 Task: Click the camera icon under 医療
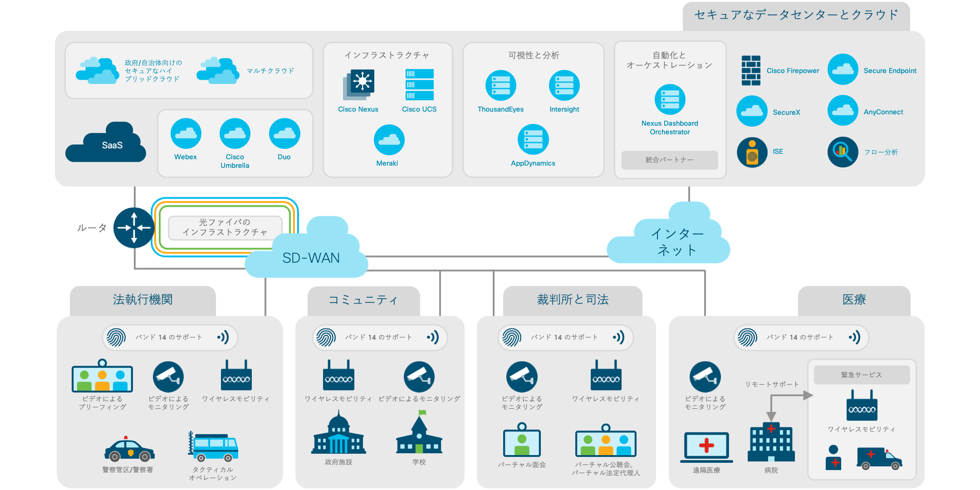click(705, 377)
